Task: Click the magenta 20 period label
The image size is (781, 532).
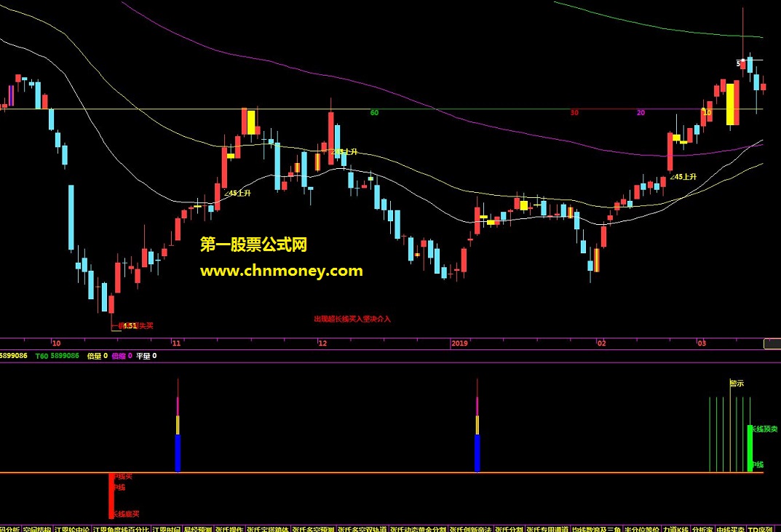Action: click(641, 113)
